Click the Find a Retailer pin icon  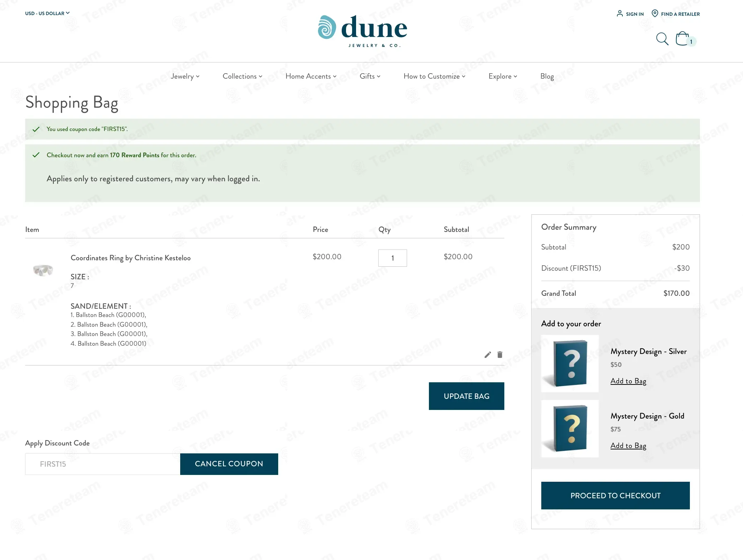click(655, 14)
